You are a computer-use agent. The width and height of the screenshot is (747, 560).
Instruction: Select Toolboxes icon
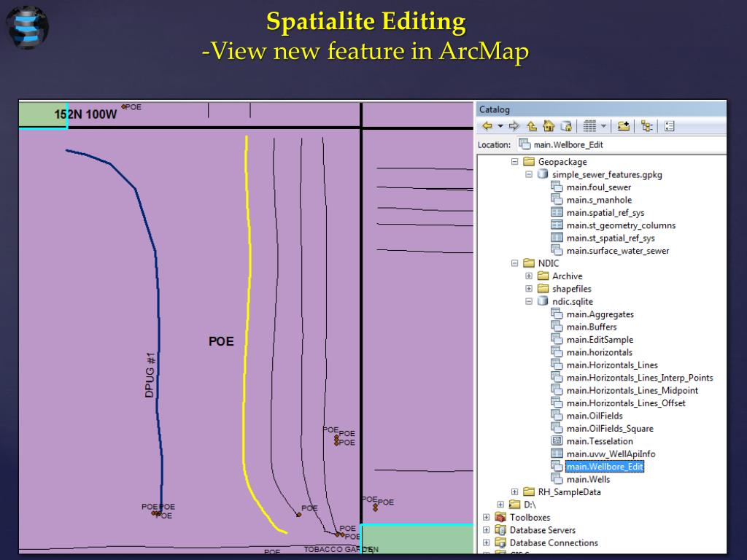500,517
